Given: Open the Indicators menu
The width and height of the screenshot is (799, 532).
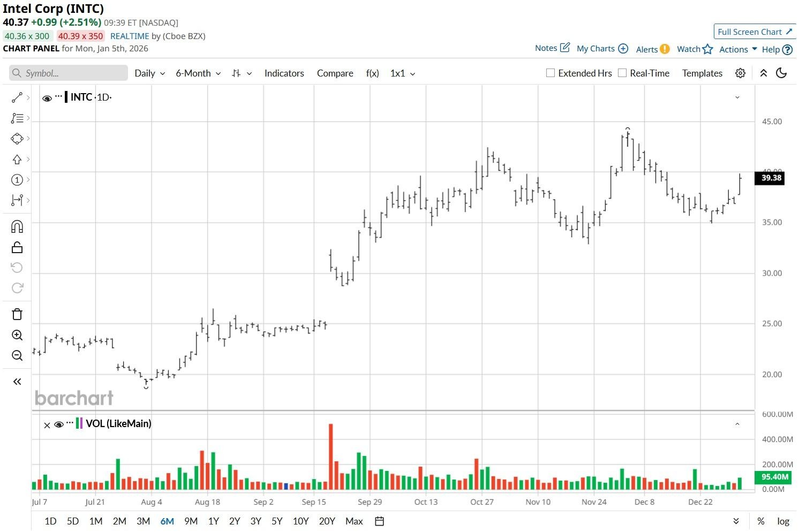Looking at the screenshot, I should [x=284, y=73].
